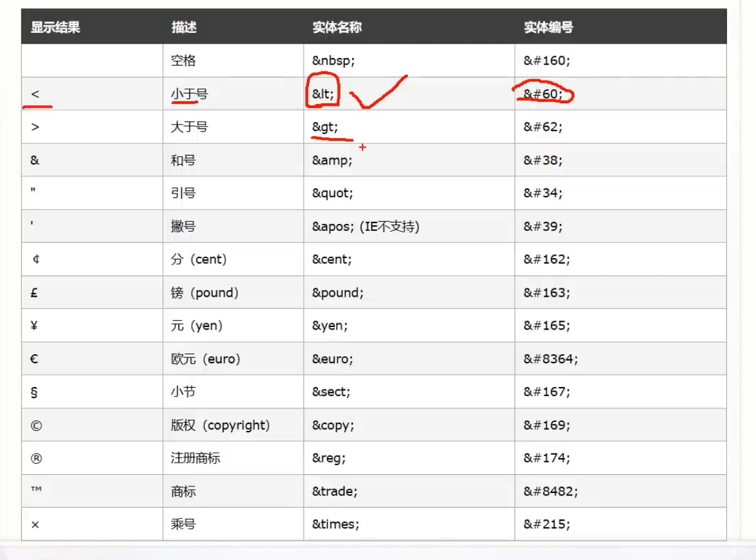This screenshot has width=756, height=560.
Task: Select the &cent; entity name
Action: point(332,259)
